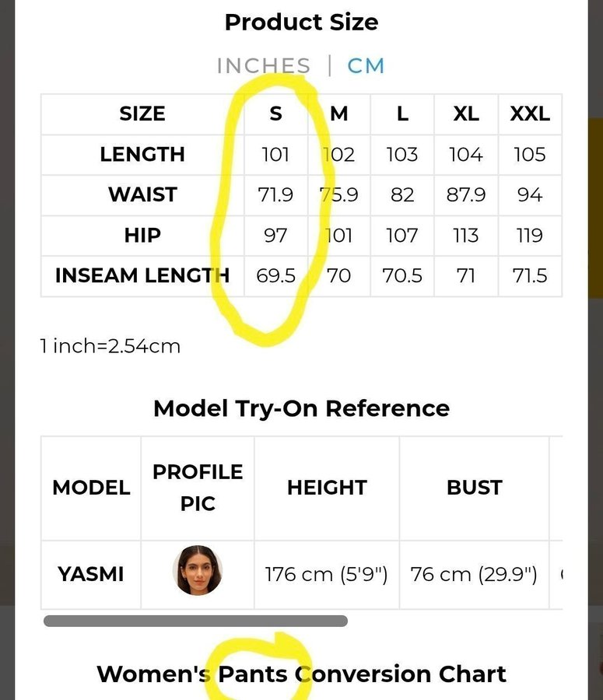Select the CM unit option
603x700 pixels.
click(x=366, y=66)
